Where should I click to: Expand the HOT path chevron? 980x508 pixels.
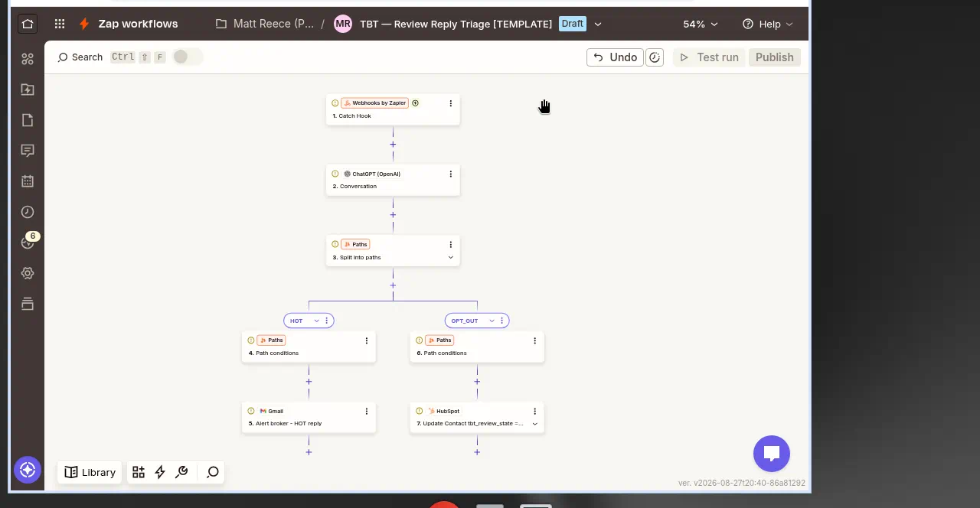[x=316, y=321]
